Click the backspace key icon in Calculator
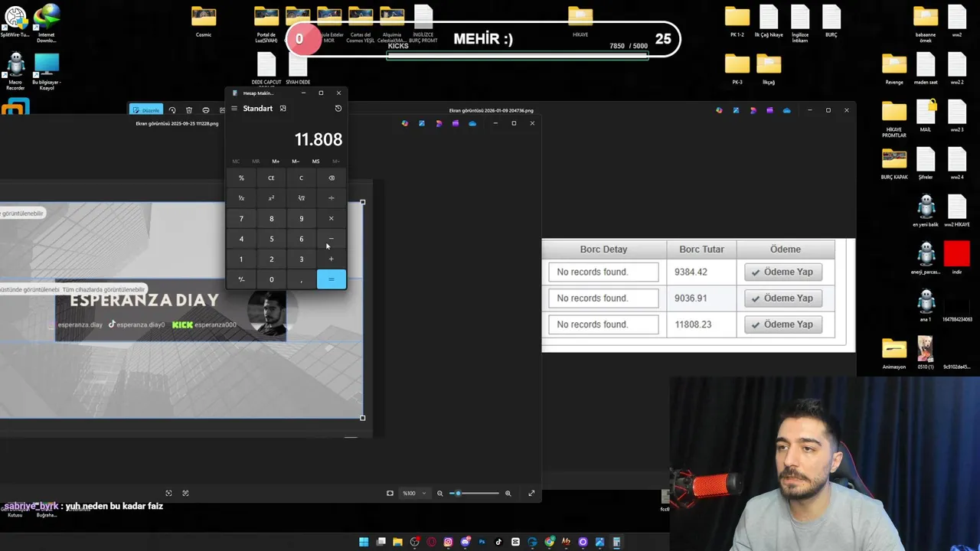This screenshot has height=551, width=980. 332,178
